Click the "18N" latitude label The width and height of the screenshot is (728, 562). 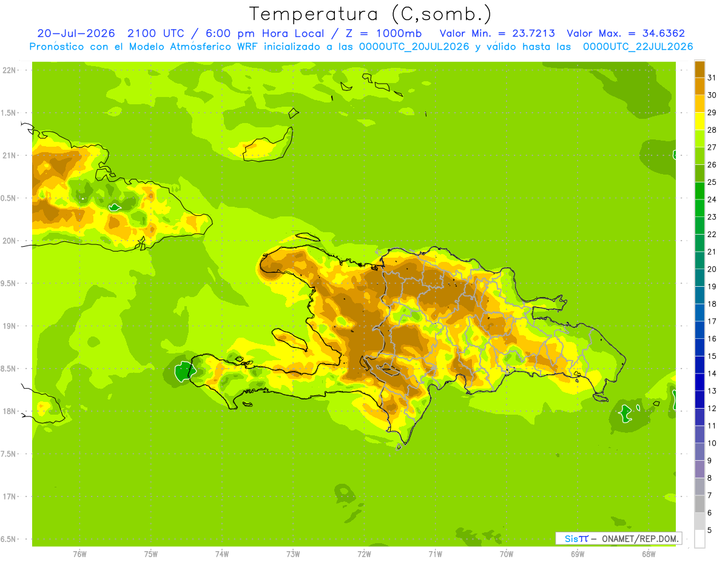[x=10, y=411]
